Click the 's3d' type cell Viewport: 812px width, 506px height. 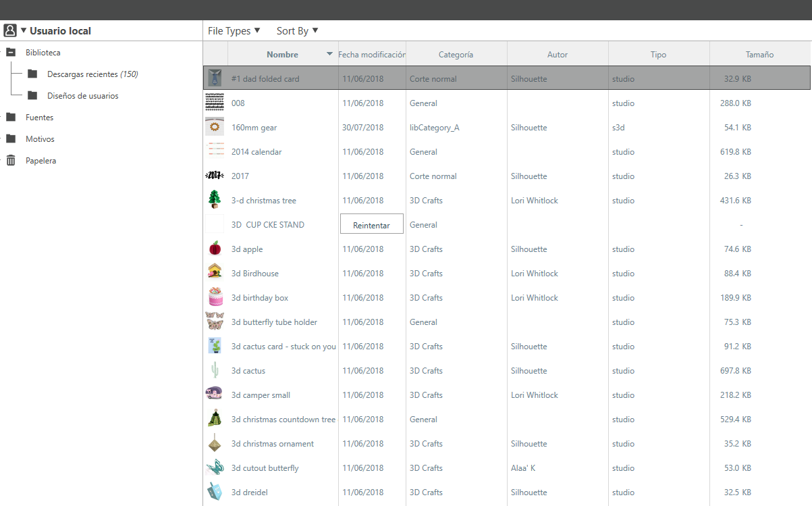618,128
